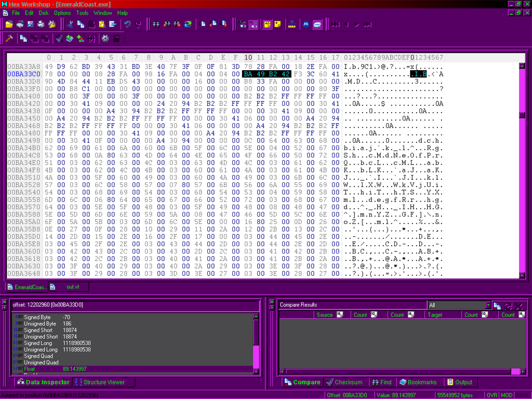Click the offset address 00BA33C0
Image resolution: width=532 pixels, height=399 pixels.
pos(24,74)
